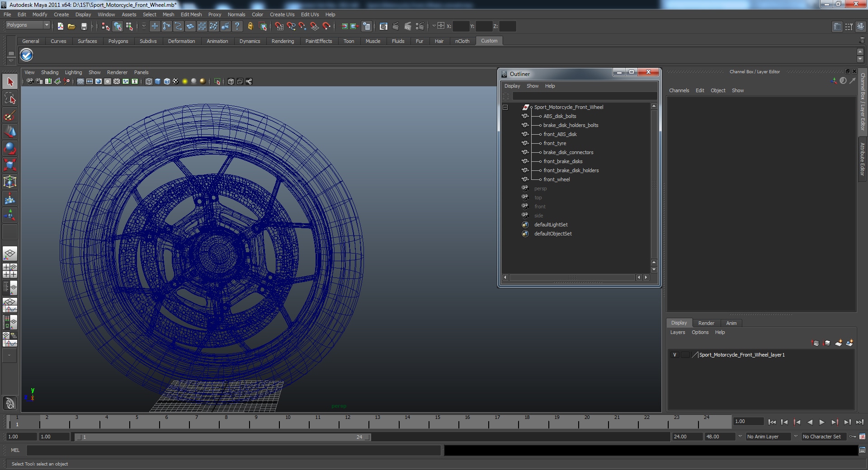The height and width of the screenshot is (470, 868).
Task: Render the current frame
Action: [396, 26]
